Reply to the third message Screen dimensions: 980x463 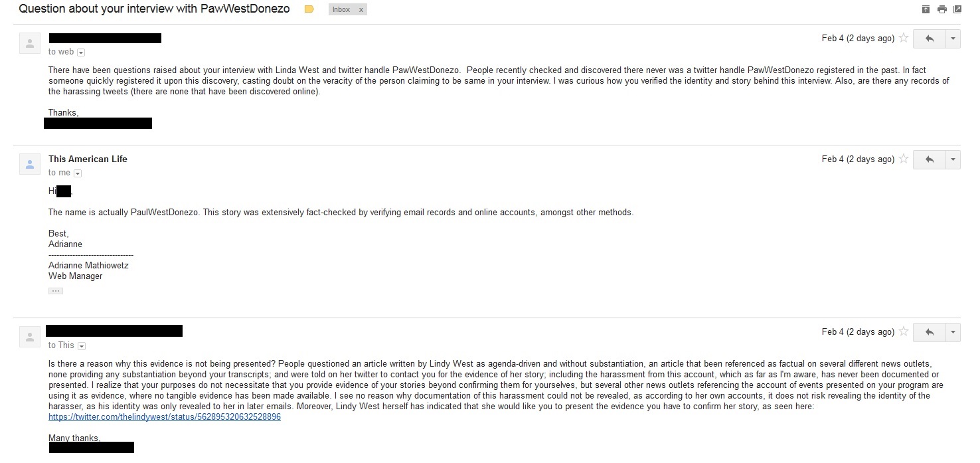(929, 332)
